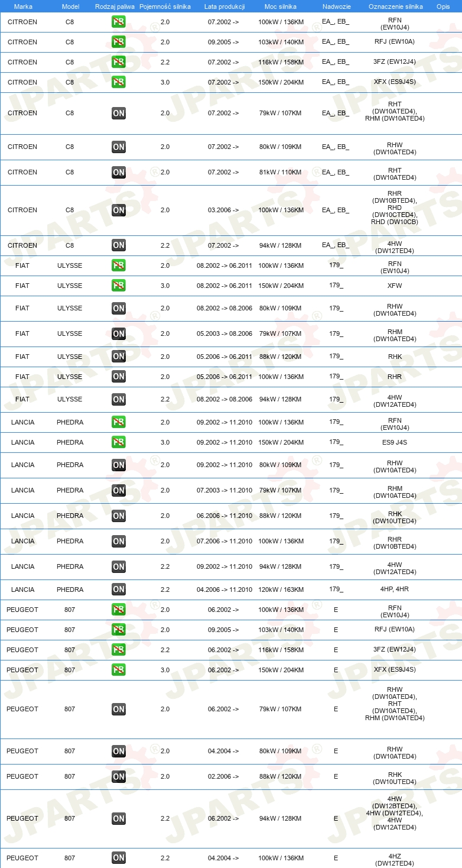462x868 pixels.
Task: Click diesel ON icon for Citroen C8 2.2 94kW
Action: coord(119,245)
